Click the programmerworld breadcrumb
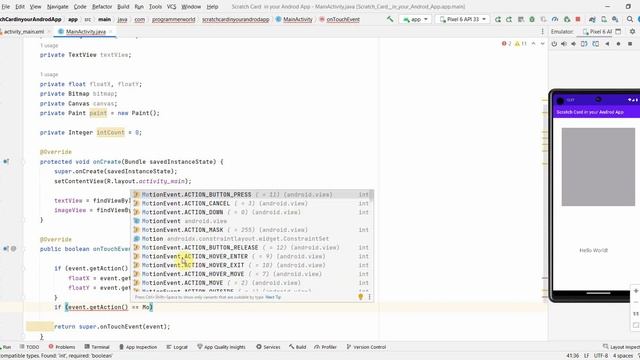The height and width of the screenshot is (360, 640). click(x=173, y=19)
